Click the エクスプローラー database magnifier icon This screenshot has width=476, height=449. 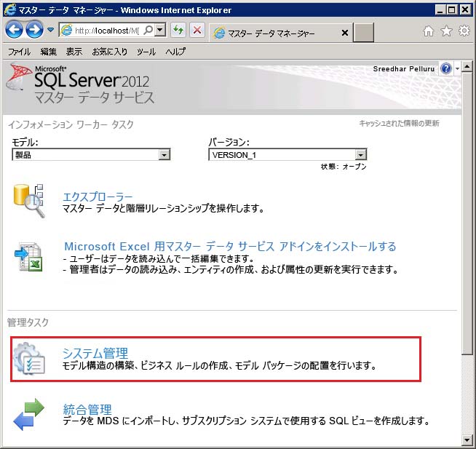point(29,201)
